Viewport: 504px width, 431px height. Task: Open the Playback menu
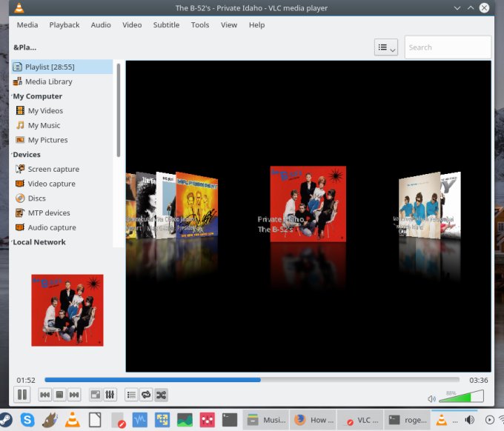pos(64,24)
